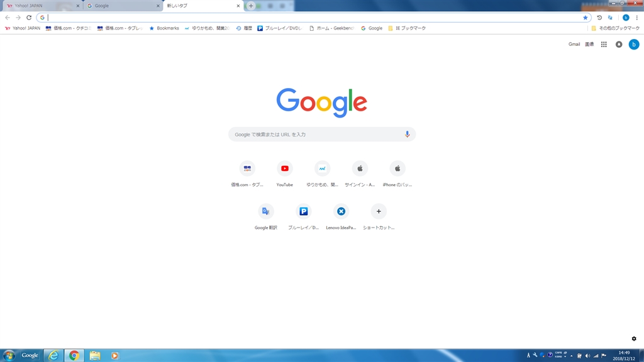Open ホーム - Geekbench bookmark
The width and height of the screenshot is (644, 362).
pyautogui.click(x=331, y=28)
